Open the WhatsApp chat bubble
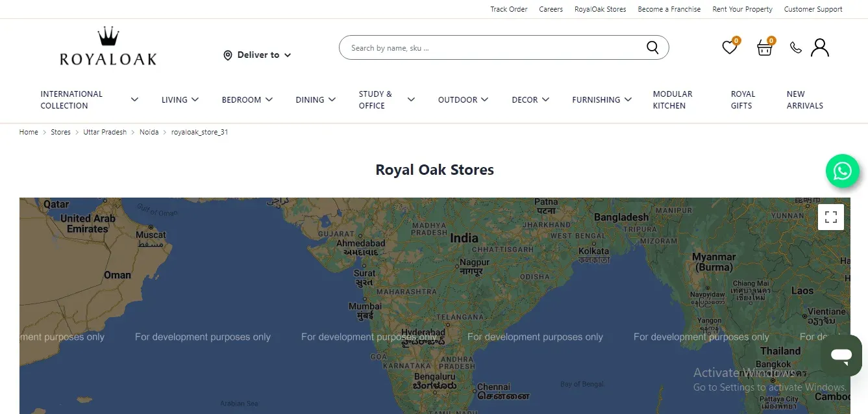The image size is (868, 414). tap(843, 171)
